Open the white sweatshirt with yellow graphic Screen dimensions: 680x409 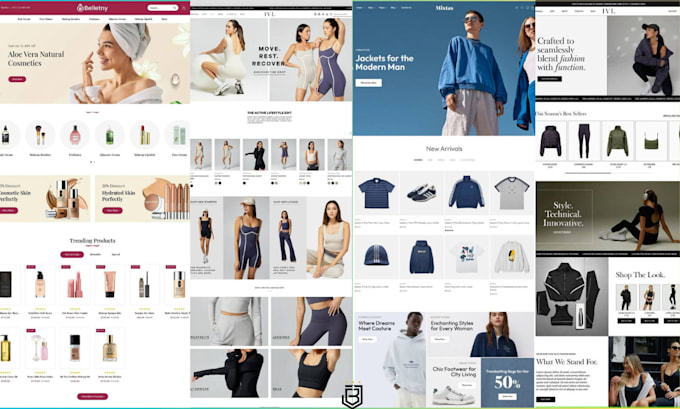pyautogui.click(x=512, y=257)
